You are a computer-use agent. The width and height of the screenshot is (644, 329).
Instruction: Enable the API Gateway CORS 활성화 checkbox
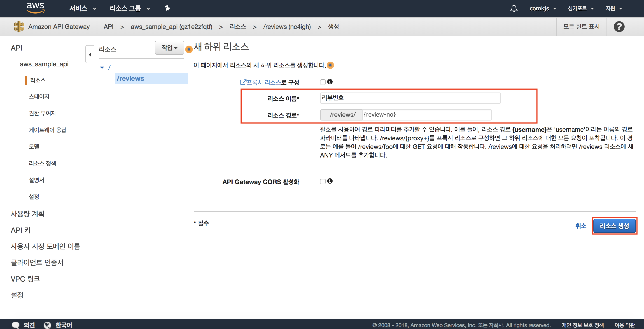coord(323,181)
